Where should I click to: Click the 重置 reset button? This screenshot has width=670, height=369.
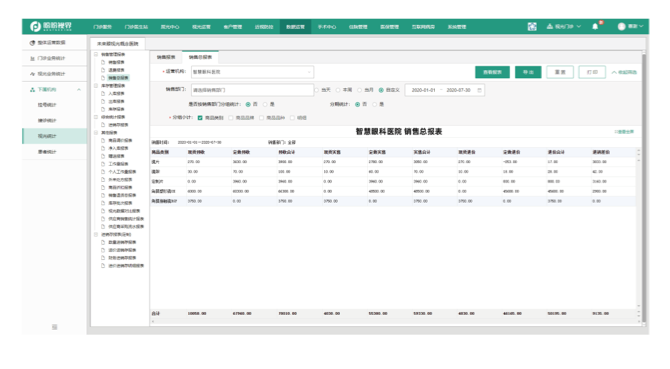pos(560,72)
